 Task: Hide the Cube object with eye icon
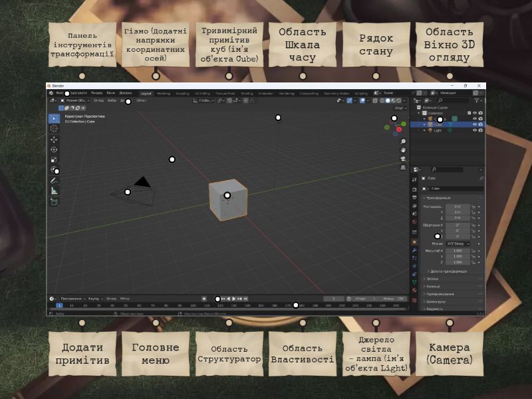pyautogui.click(x=474, y=124)
